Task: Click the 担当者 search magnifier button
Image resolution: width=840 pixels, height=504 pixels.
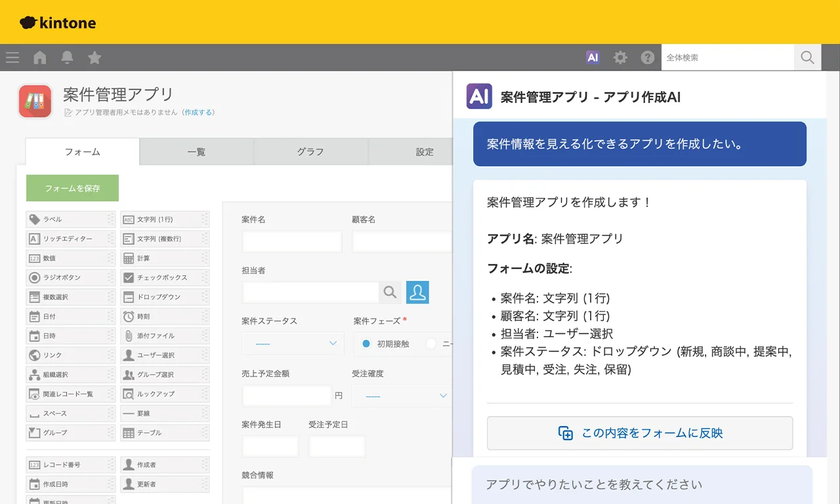Action: click(x=390, y=292)
